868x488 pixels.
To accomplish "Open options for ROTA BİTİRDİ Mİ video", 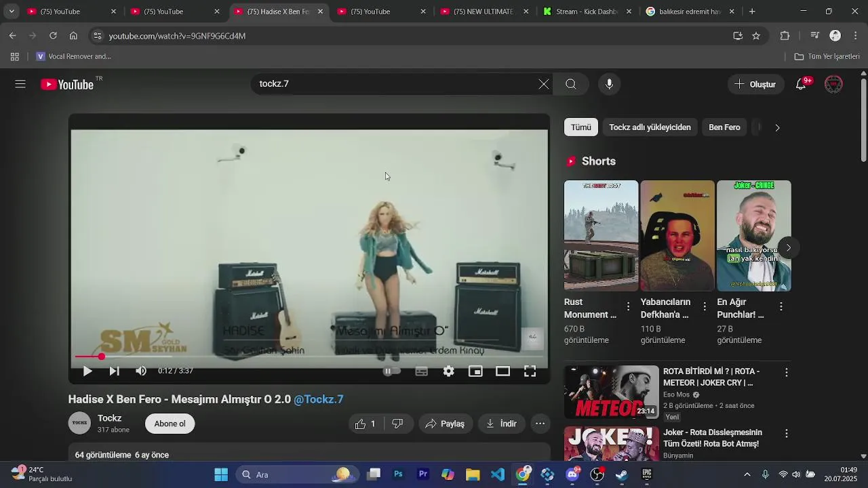I will 787,372.
